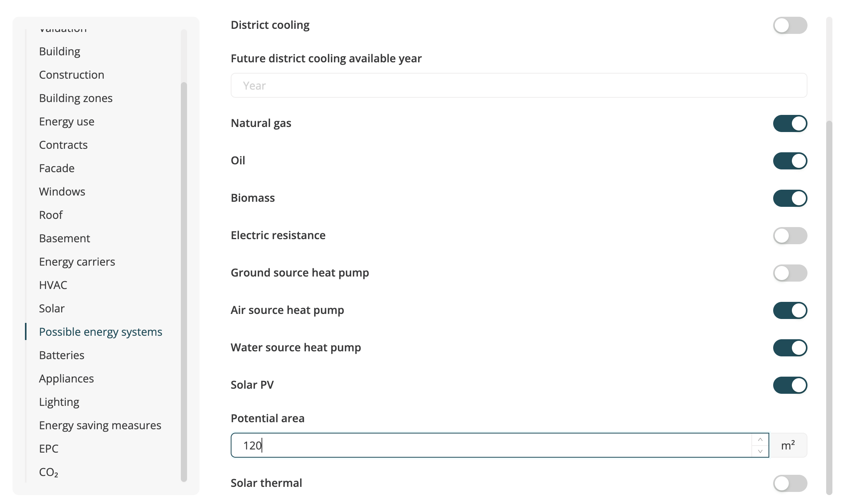Turn on Ground source heat pump
Screen dimensions: 848x504
[x=790, y=273]
